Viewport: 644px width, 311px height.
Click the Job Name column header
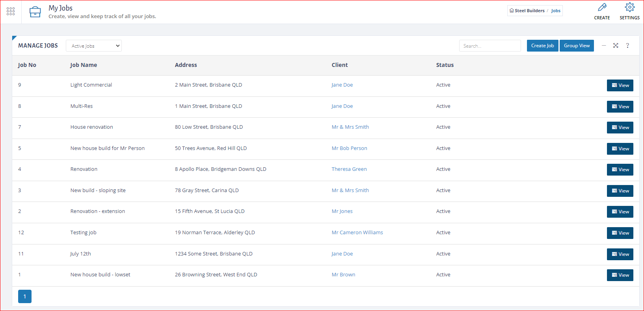click(84, 65)
